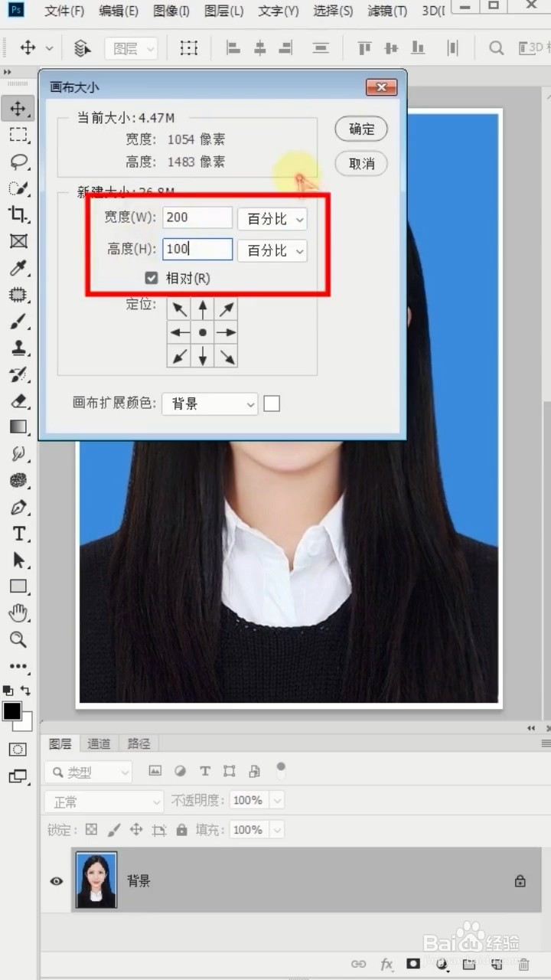This screenshot has height=980, width=551.
Task: Select the Path Selection tool
Action: [18, 560]
